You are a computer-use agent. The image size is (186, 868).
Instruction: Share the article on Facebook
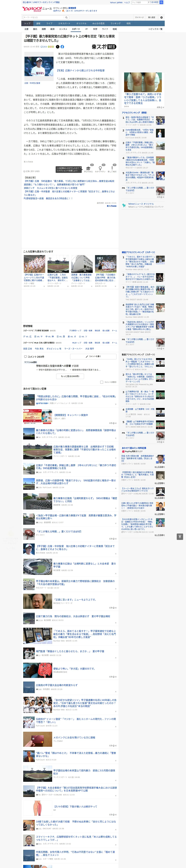(x=62, y=47)
